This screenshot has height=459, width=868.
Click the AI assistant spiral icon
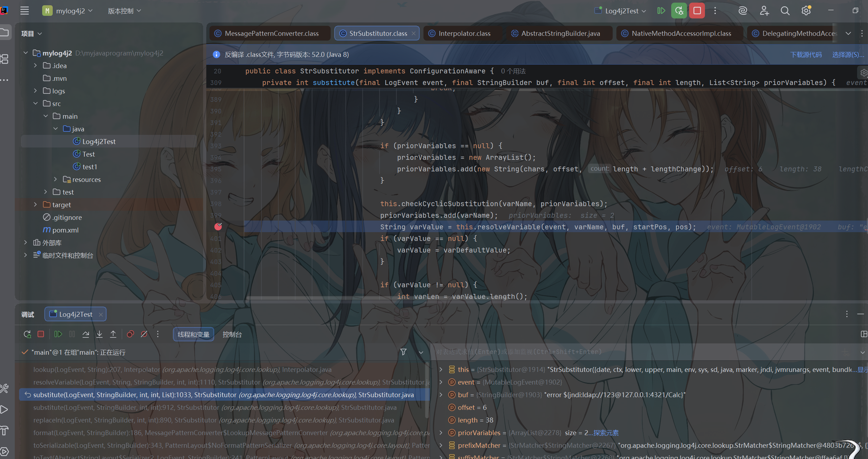coord(743,11)
